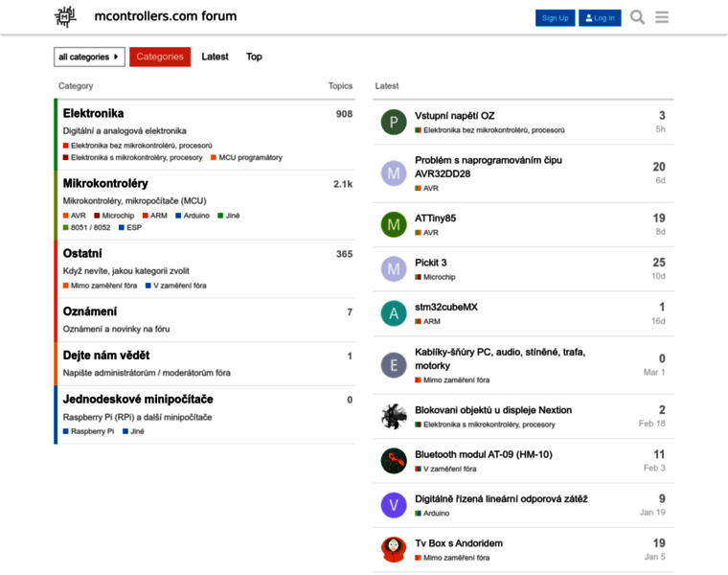This screenshot has height=575, width=728.
Task: Open the ARM subcategory under Mikrokontroléry
Action: point(154,216)
